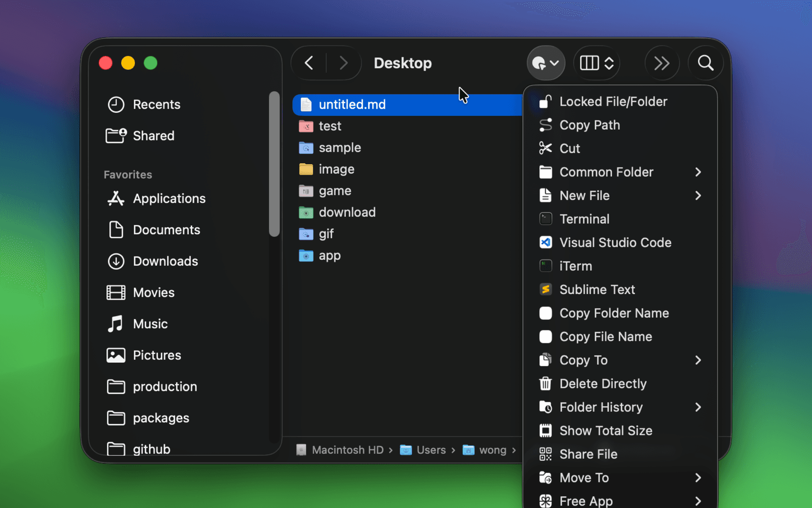Select the Cut scissors icon

coord(545,148)
